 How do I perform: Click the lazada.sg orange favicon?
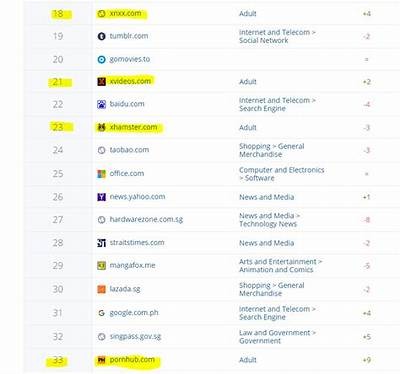101,289
